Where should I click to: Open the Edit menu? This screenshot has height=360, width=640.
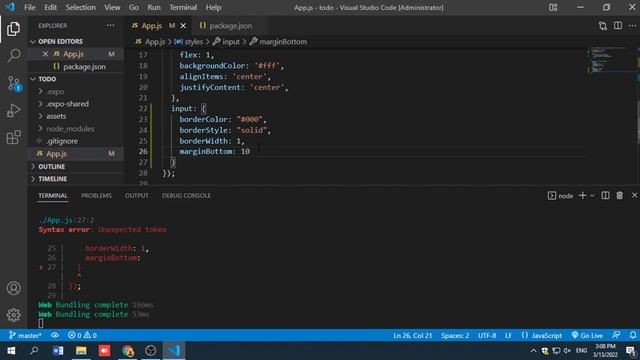click(x=50, y=7)
